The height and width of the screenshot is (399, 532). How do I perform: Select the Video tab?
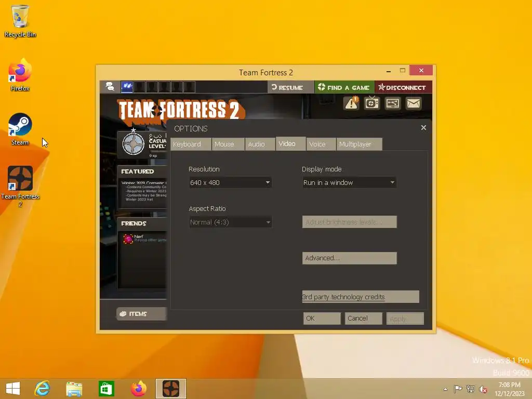(291, 143)
